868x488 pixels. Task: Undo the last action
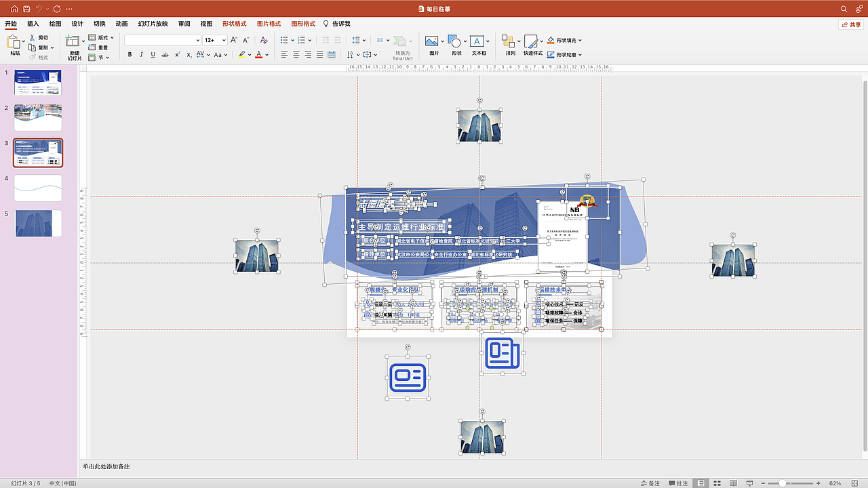(39, 9)
